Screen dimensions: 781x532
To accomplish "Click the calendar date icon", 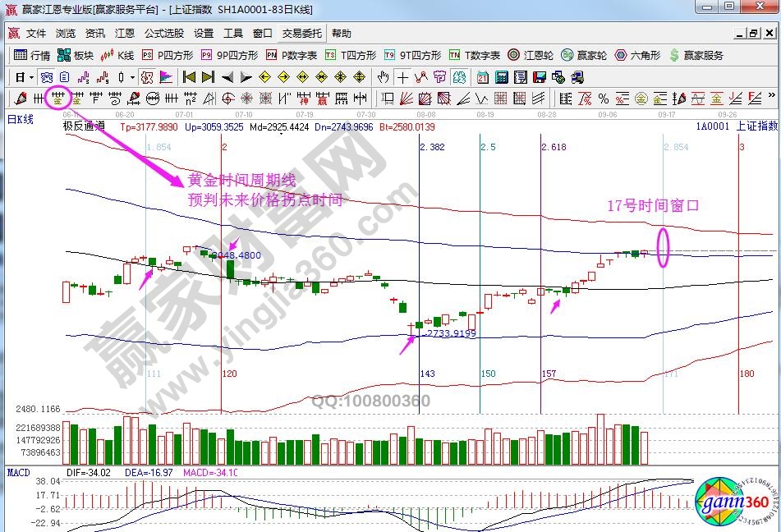I will pos(481,77).
